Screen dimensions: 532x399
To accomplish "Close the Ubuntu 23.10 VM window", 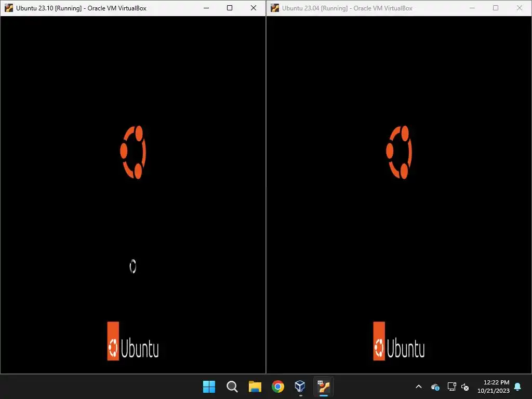I will 254,8.
